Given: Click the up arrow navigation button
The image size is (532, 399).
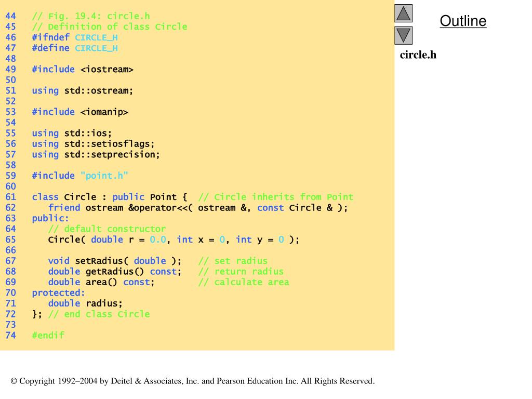Looking at the screenshot, I should 403,13.
